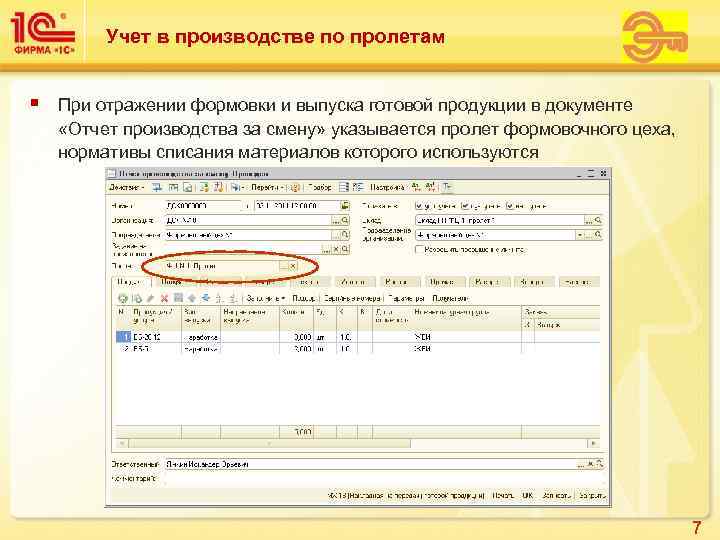The image size is (720, 540).
Task: Click Подбор in the table toolbar
Action: pos(303,298)
